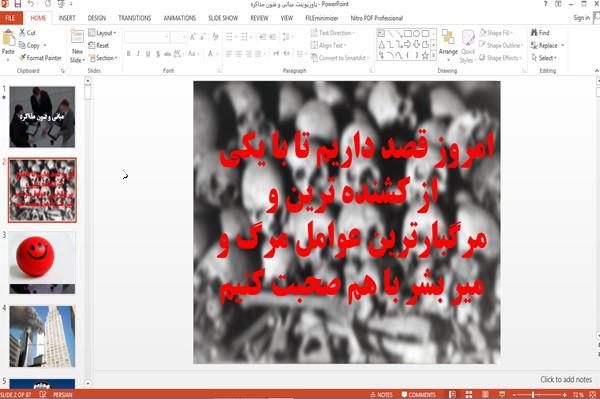The image size is (600, 399).
Task: Toggle the Notes pane in status bar
Action: (x=382, y=394)
